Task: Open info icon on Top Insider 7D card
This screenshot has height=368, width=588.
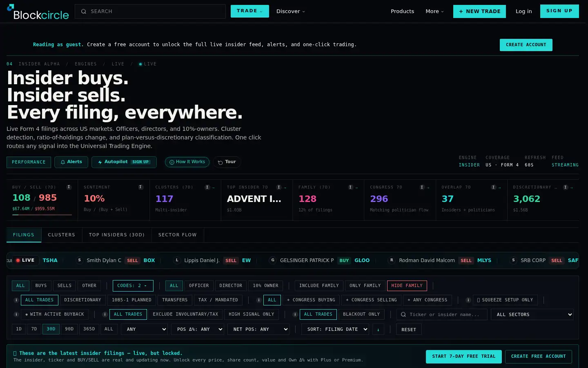Action: click(x=279, y=187)
